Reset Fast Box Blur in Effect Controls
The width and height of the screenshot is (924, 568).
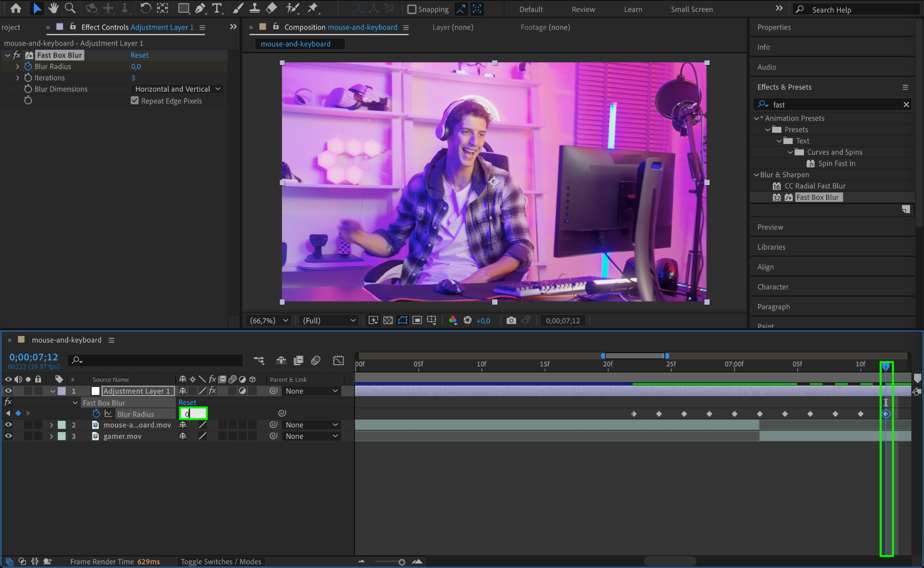point(139,55)
